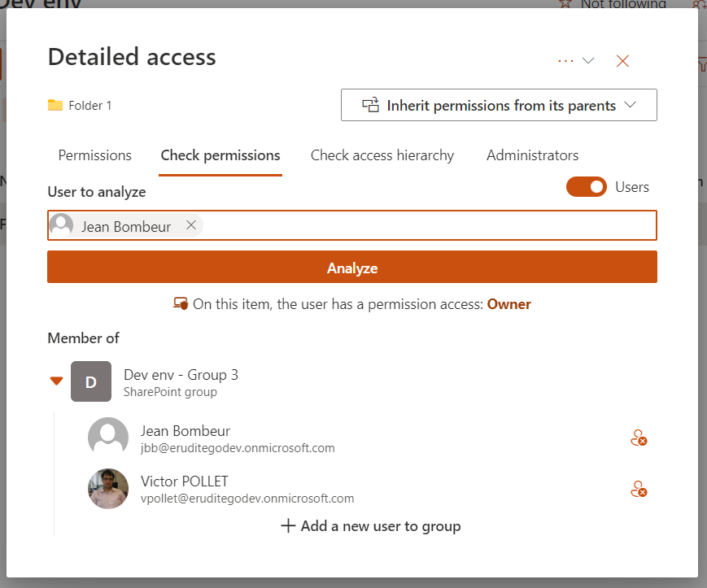The height and width of the screenshot is (588, 707).
Task: Open the chevron dropdown next to the ellipsis
Action: [588, 59]
